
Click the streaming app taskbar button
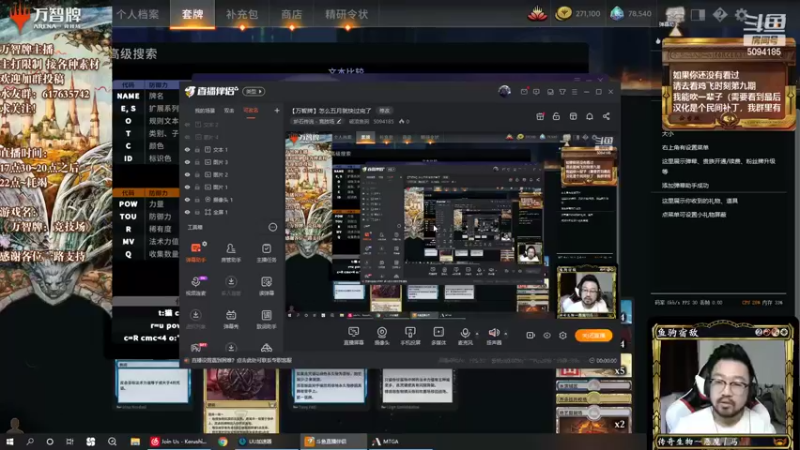pos(333,441)
